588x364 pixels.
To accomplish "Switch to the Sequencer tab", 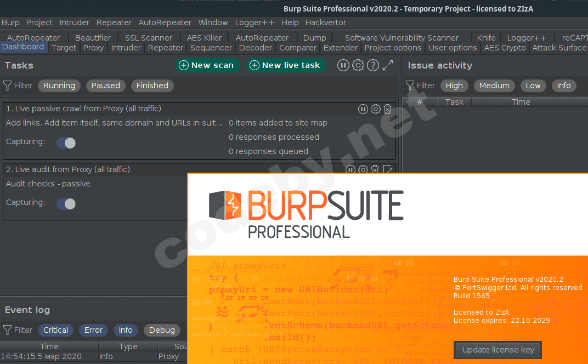I will click(211, 48).
